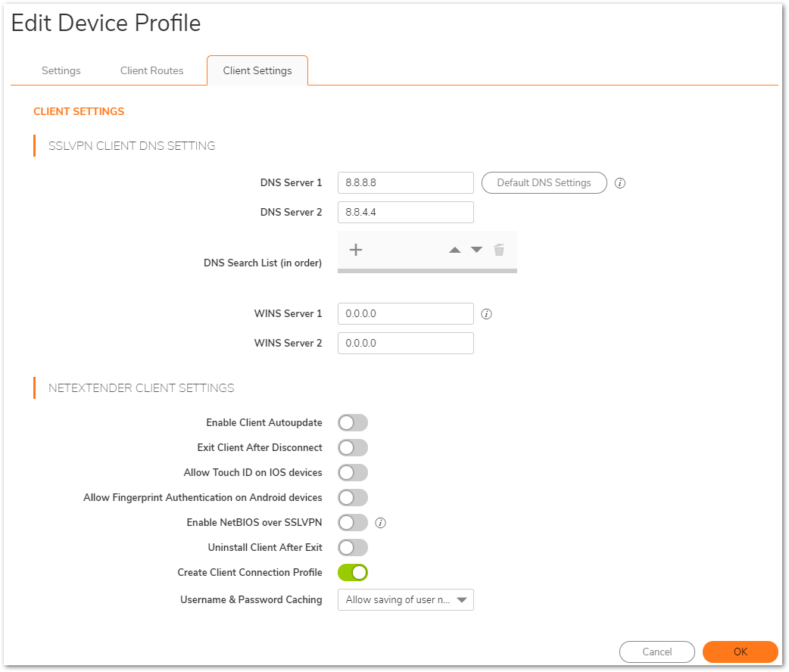Cancel editing the device profile

[656, 652]
